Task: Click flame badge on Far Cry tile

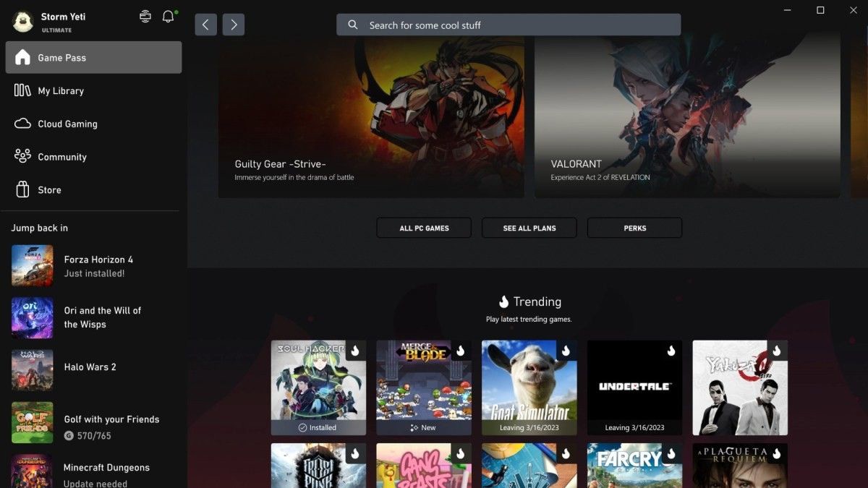Action: (671, 454)
